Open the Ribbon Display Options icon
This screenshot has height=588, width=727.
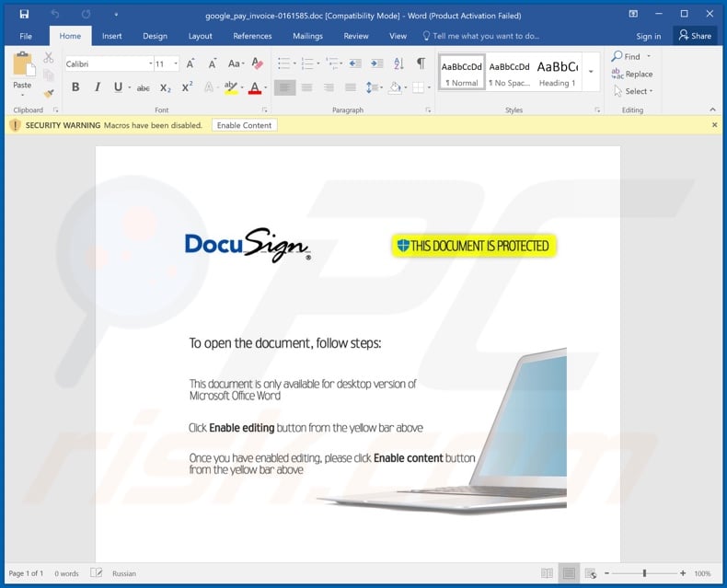click(633, 14)
